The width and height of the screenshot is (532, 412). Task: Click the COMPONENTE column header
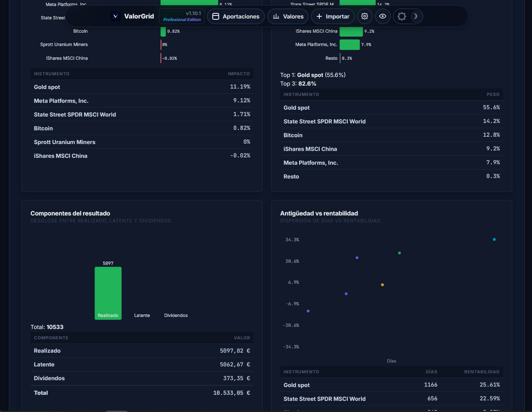point(51,338)
